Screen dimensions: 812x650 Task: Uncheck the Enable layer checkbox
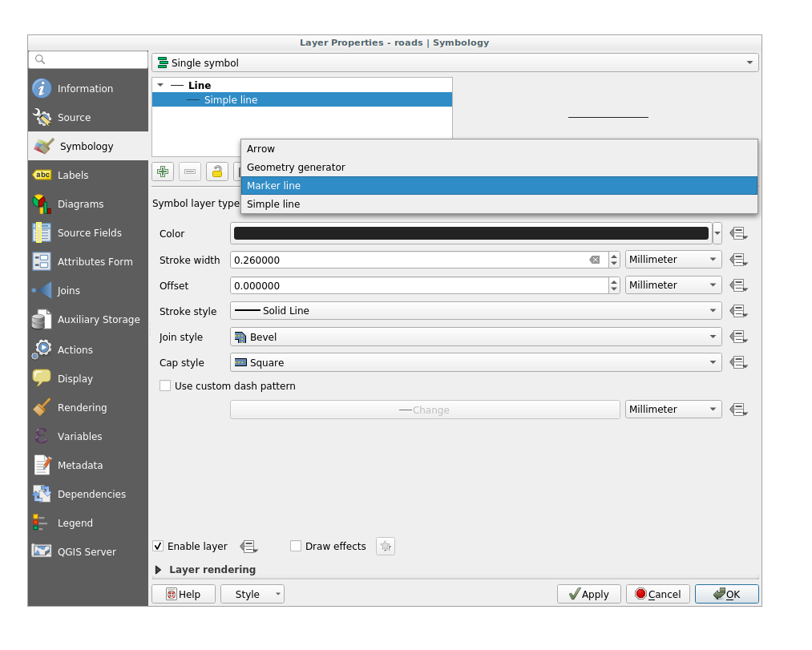click(x=159, y=547)
